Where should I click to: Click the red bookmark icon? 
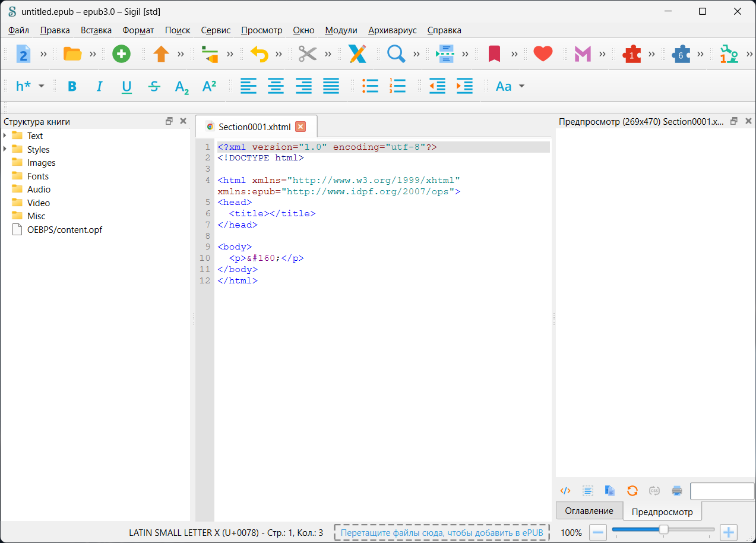(x=494, y=54)
